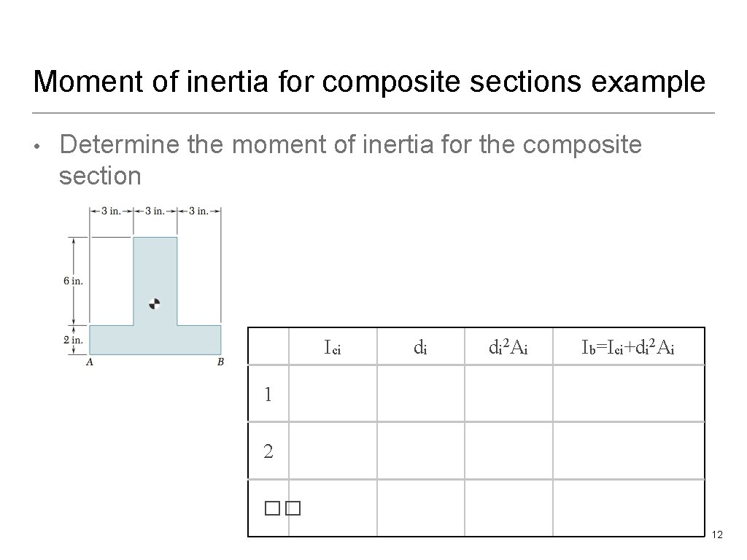
Task: Select the slide title about composite sections
Action: pyautogui.click(x=369, y=82)
